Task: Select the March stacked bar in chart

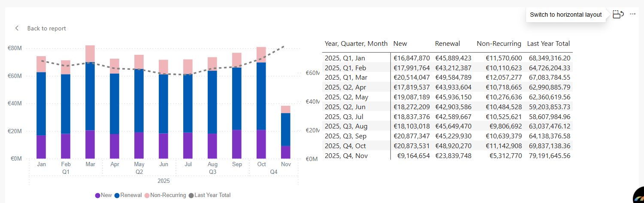Action: click(90, 103)
